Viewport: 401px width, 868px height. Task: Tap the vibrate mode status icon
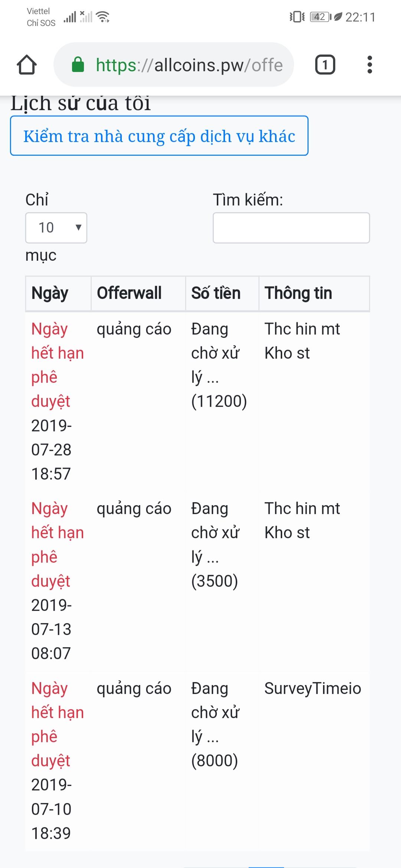click(297, 17)
